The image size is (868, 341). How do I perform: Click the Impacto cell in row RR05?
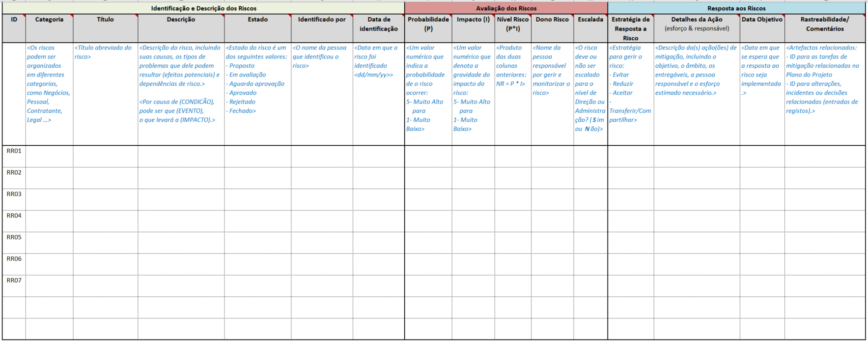[x=473, y=242]
